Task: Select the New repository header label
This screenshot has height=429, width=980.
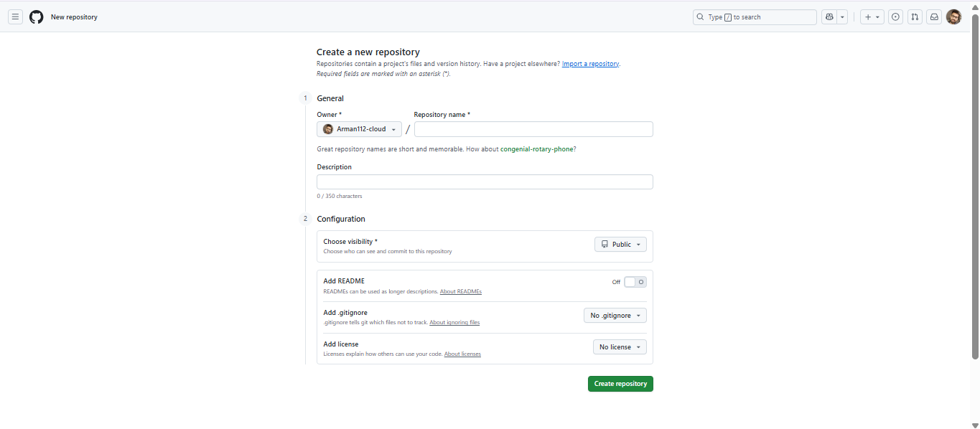Action: coord(74,16)
